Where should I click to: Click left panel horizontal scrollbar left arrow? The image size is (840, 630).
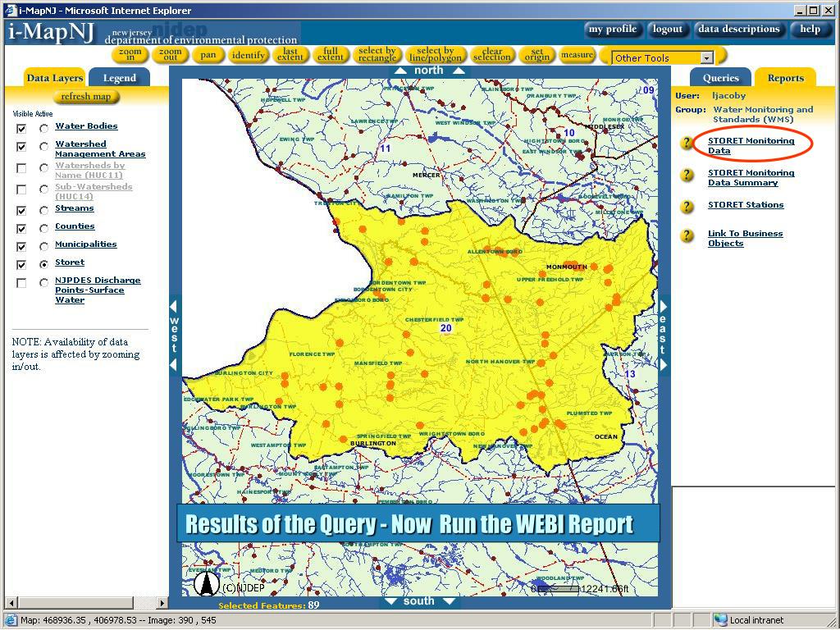11,603
